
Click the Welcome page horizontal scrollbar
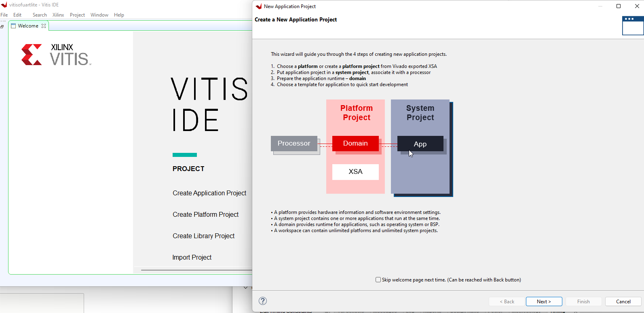196,270
